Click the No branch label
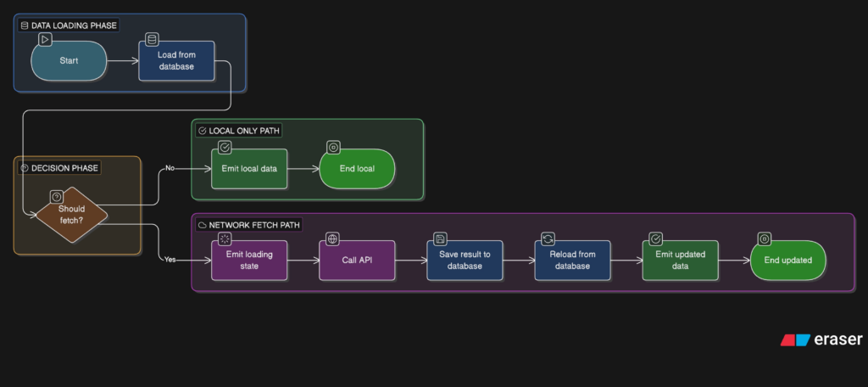868x387 pixels. [170, 168]
